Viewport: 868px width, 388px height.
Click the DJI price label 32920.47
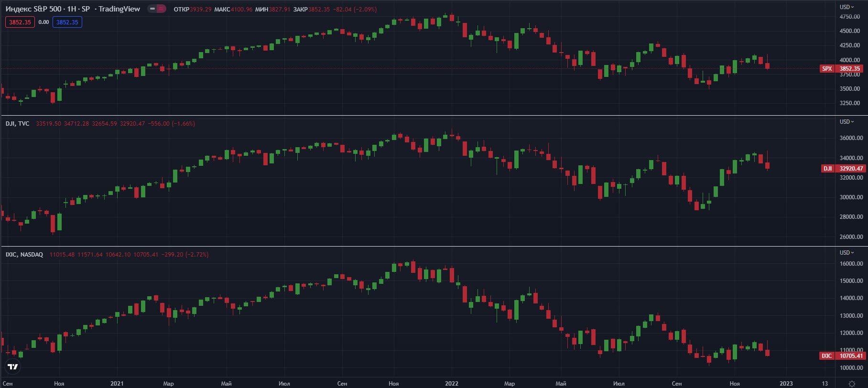(x=844, y=168)
